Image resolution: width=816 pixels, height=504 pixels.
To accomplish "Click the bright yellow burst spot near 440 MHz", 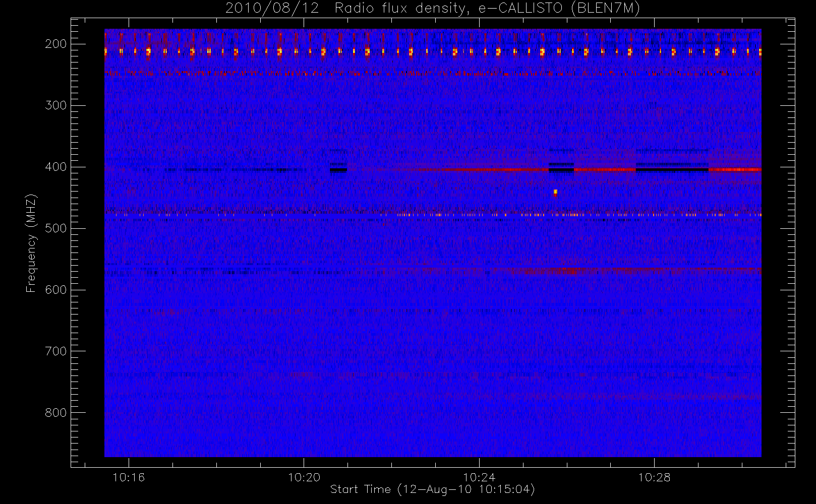I will click(555, 192).
